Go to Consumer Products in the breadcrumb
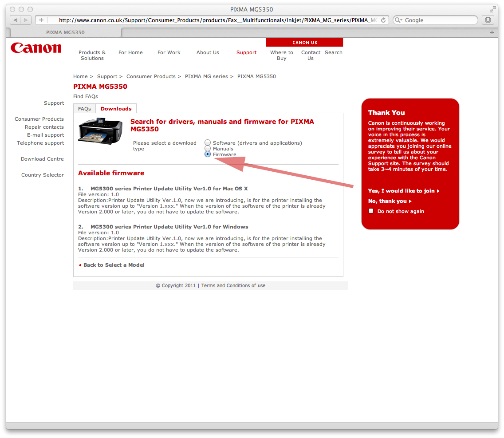 (x=151, y=76)
